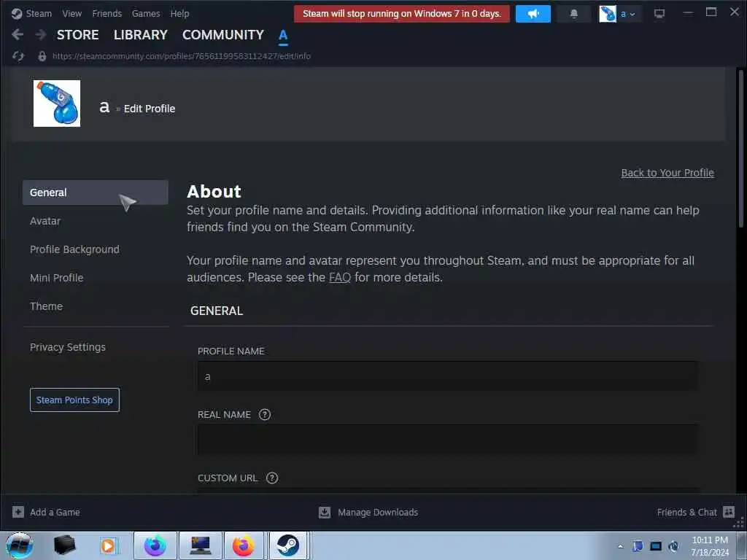Click the 'Manage Downloads' label

pos(378,512)
